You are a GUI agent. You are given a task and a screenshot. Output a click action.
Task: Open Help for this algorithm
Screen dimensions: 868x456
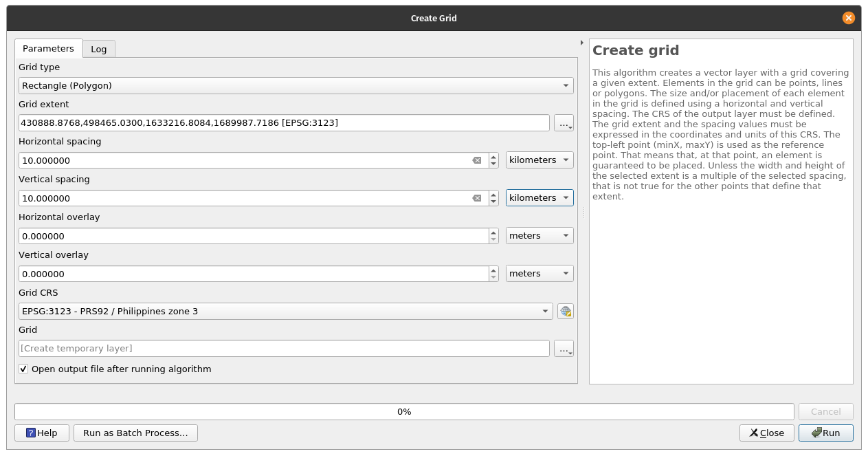click(x=41, y=433)
